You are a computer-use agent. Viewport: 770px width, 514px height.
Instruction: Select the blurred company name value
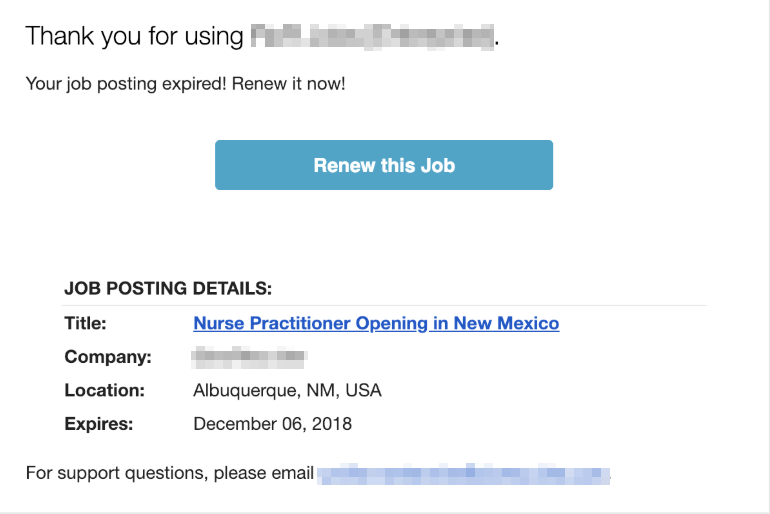point(249,357)
